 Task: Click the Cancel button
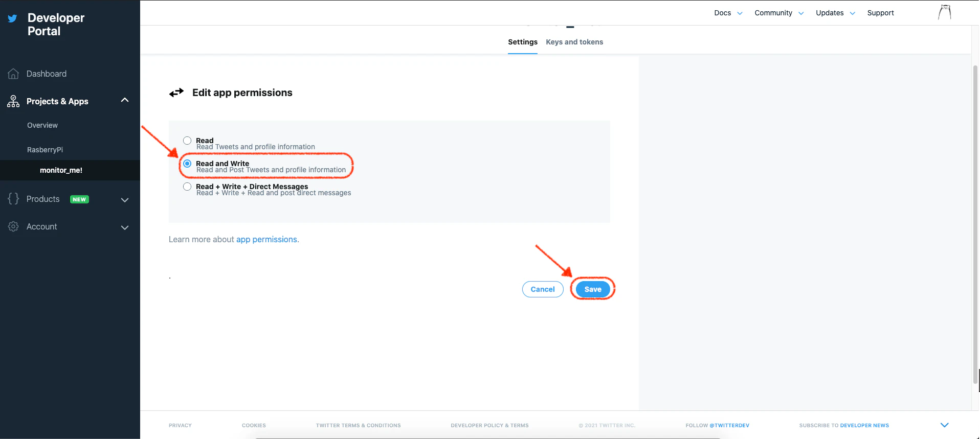click(x=543, y=289)
